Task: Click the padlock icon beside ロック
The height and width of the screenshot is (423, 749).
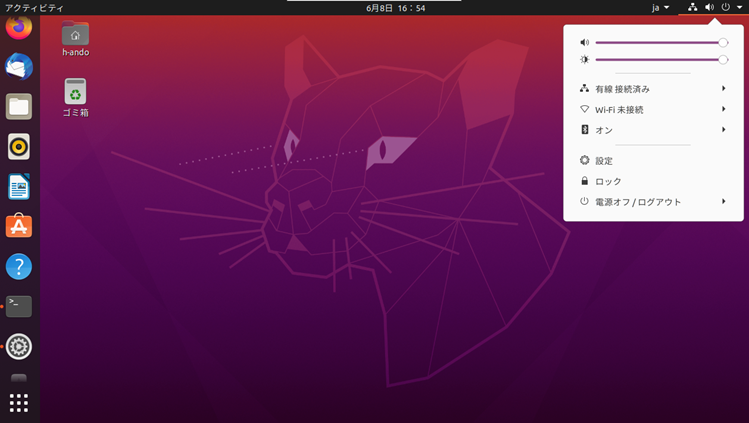Action: tap(584, 180)
